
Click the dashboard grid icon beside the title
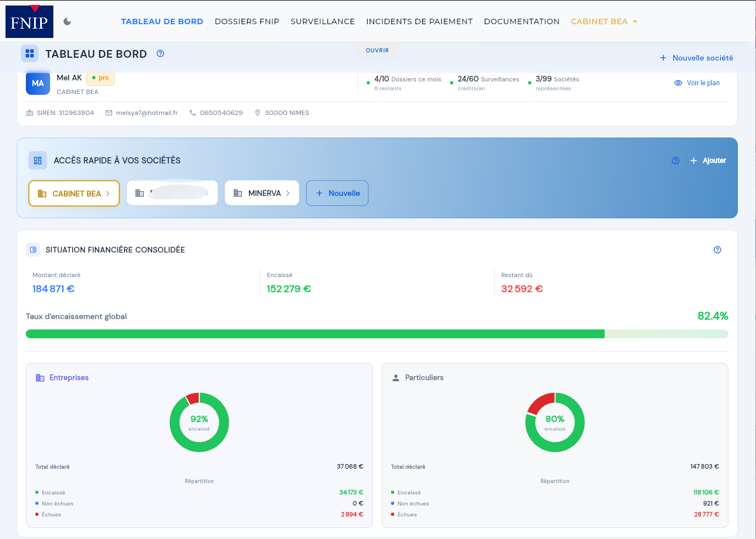[x=30, y=53]
